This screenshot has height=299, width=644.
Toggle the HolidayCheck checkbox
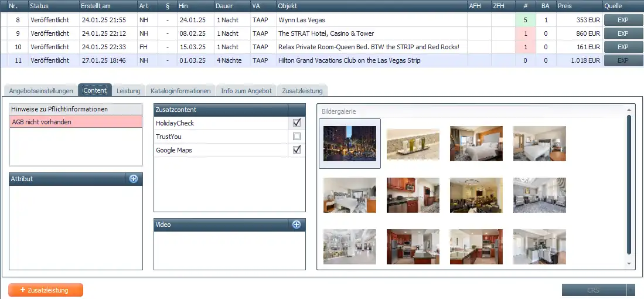coord(297,123)
